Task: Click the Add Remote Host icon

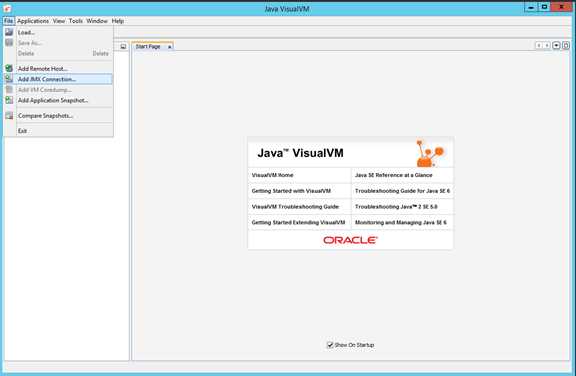Action: [9, 68]
